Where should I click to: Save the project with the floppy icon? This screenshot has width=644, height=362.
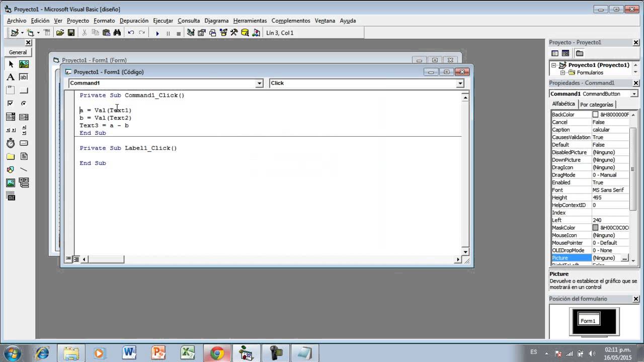[x=71, y=33]
